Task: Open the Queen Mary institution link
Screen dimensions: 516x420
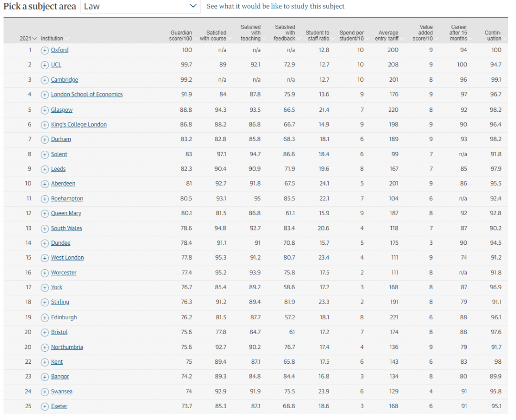Action: (x=66, y=213)
